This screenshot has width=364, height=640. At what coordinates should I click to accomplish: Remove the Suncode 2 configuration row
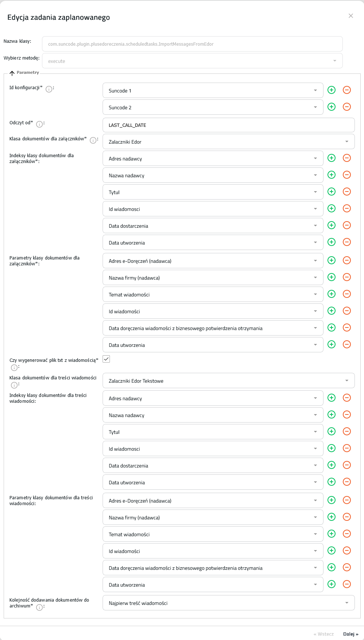tap(347, 107)
